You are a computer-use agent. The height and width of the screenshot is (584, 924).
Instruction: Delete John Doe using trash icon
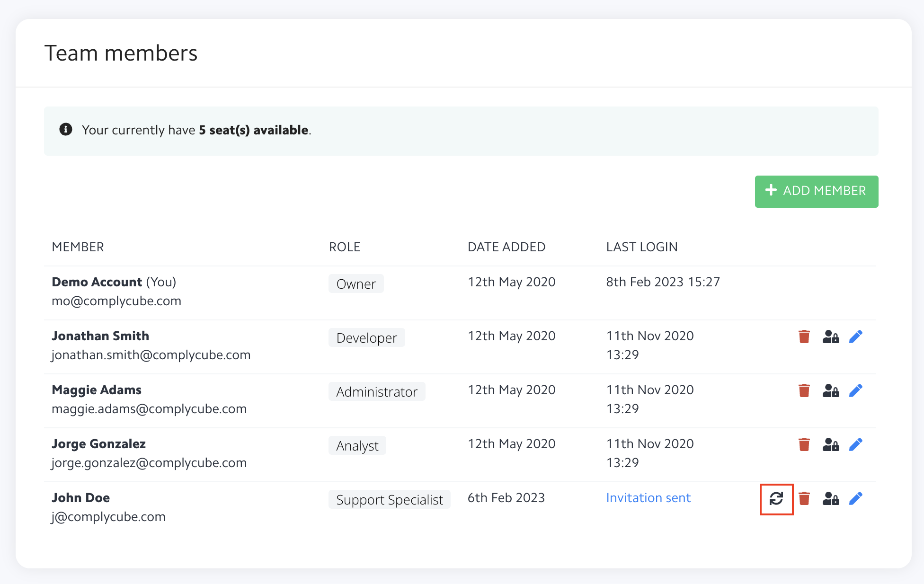(804, 498)
